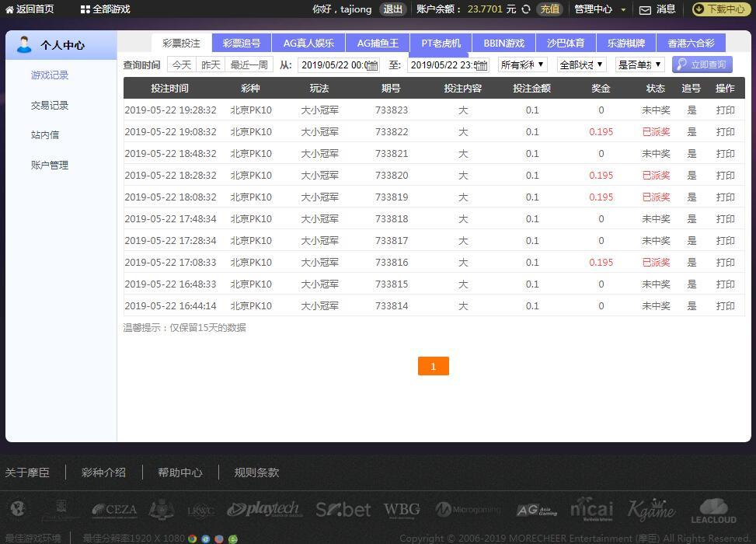Open the start date calendar icon

[x=372, y=65]
